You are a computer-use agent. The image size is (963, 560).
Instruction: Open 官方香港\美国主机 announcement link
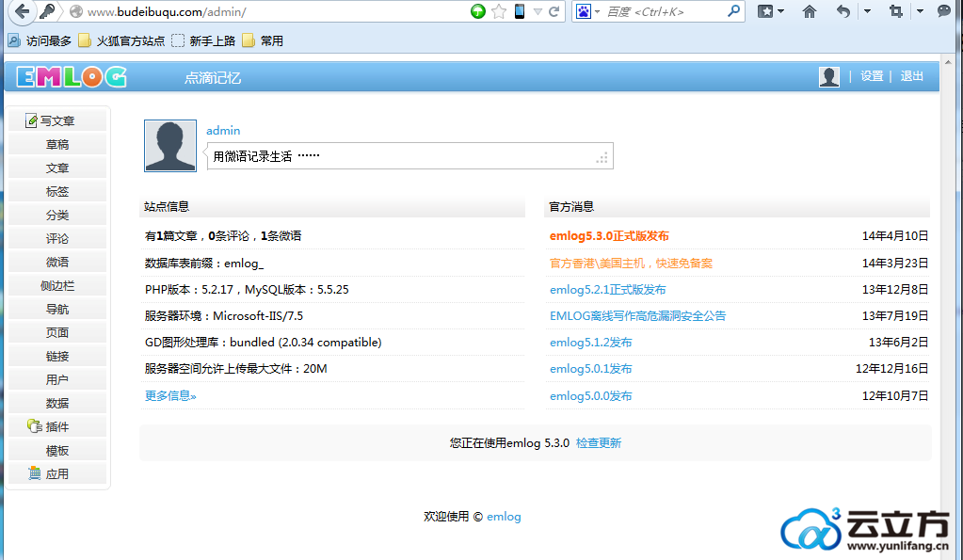[631, 263]
